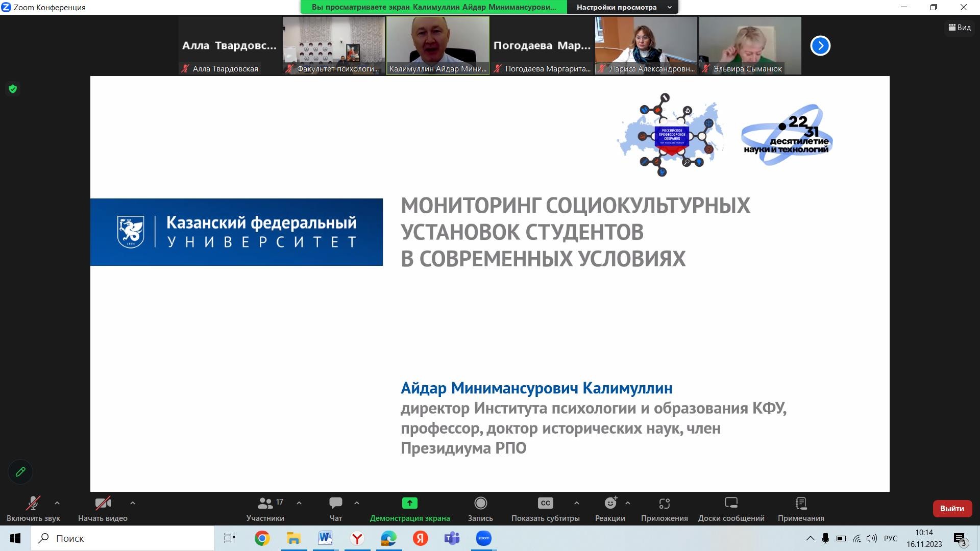Select Лариса Александровна video thumbnail
The width and height of the screenshot is (980, 551).
[646, 45]
